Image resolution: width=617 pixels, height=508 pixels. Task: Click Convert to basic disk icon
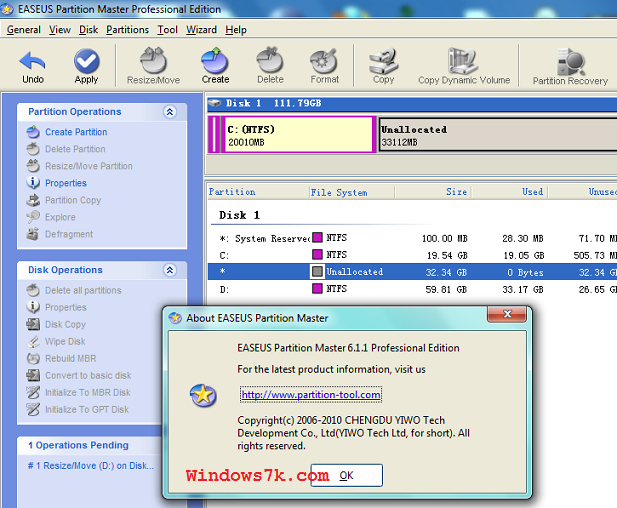point(33,375)
